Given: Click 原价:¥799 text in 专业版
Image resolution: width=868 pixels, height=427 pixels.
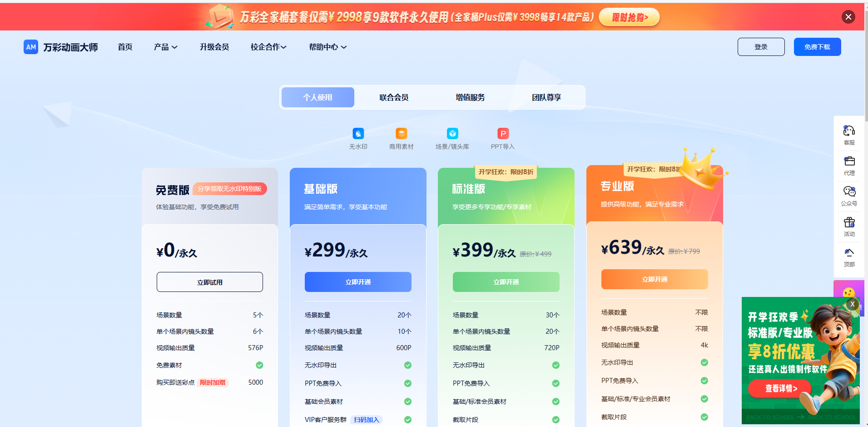Looking at the screenshot, I should [x=684, y=251].
